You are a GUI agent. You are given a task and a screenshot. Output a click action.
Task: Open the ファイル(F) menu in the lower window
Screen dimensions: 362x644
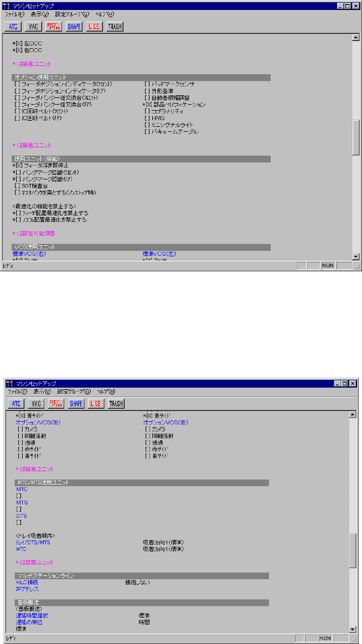(18, 391)
